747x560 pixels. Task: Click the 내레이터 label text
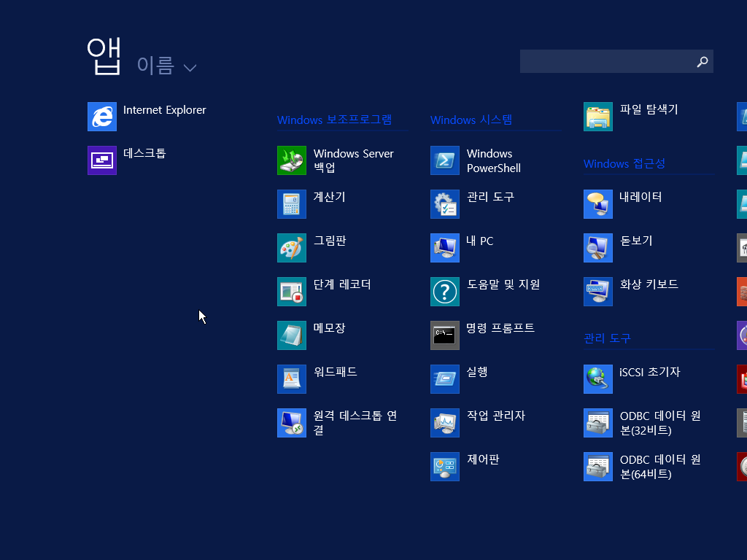[640, 197]
